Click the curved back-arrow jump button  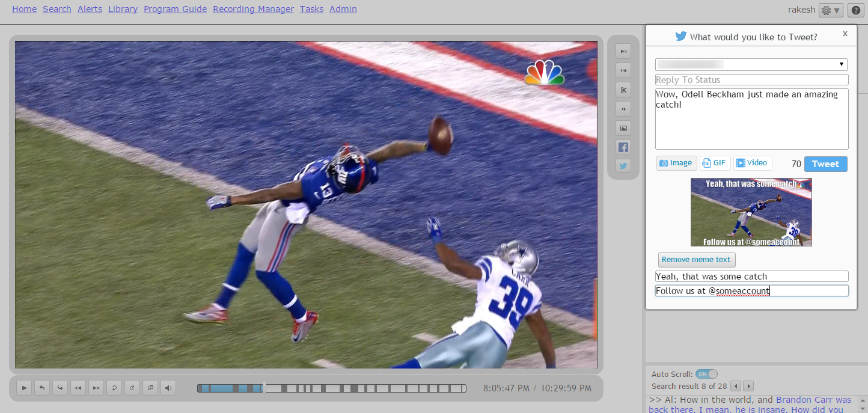point(42,388)
